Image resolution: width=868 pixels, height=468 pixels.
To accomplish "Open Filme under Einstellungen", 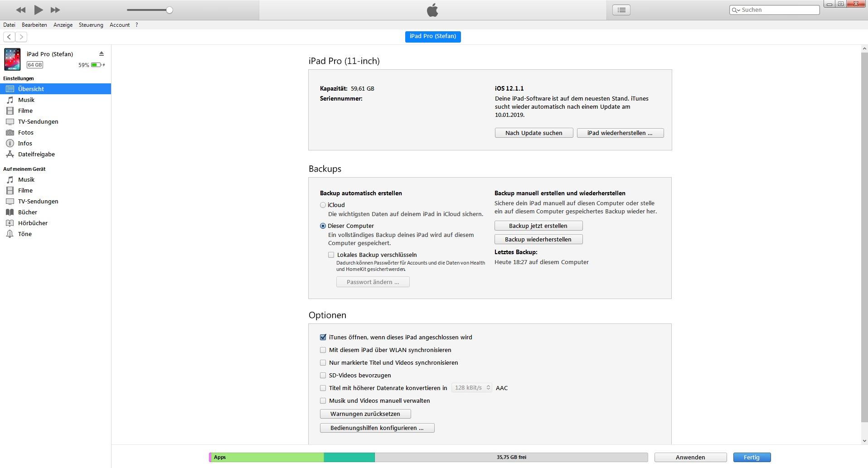I will (55, 111).
